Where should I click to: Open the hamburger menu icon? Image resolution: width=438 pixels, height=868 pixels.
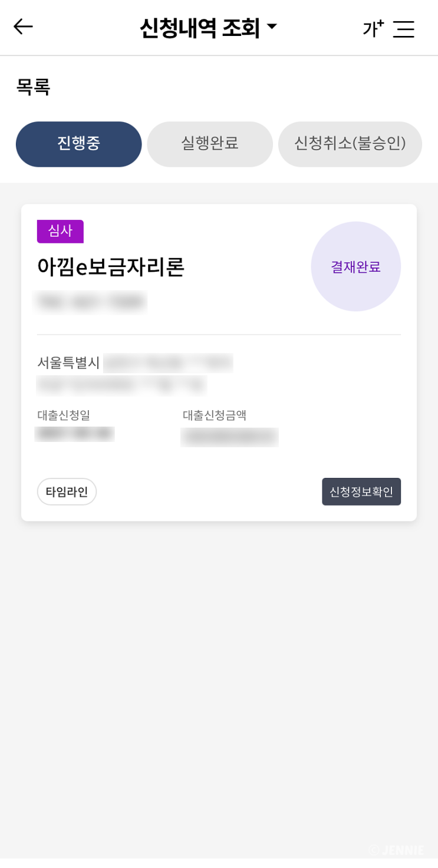point(403,29)
